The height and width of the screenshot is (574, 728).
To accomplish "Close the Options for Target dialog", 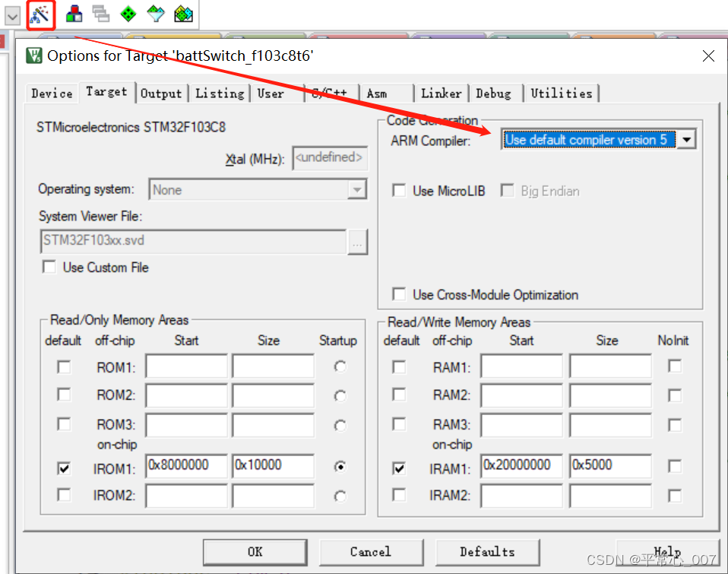I will point(708,56).
